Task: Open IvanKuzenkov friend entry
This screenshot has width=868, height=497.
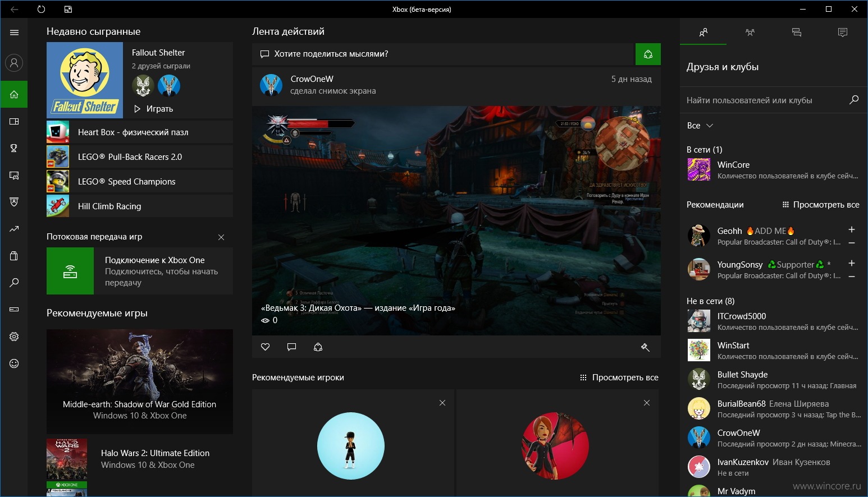Action: tap(773, 467)
